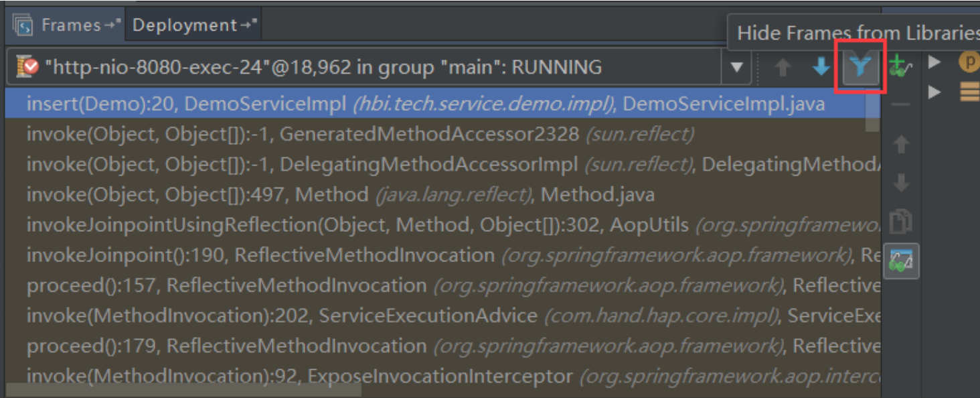Select frame DelegatingMethodAccessorImpl invoke
The image size is (980, 398).
[x=442, y=164]
